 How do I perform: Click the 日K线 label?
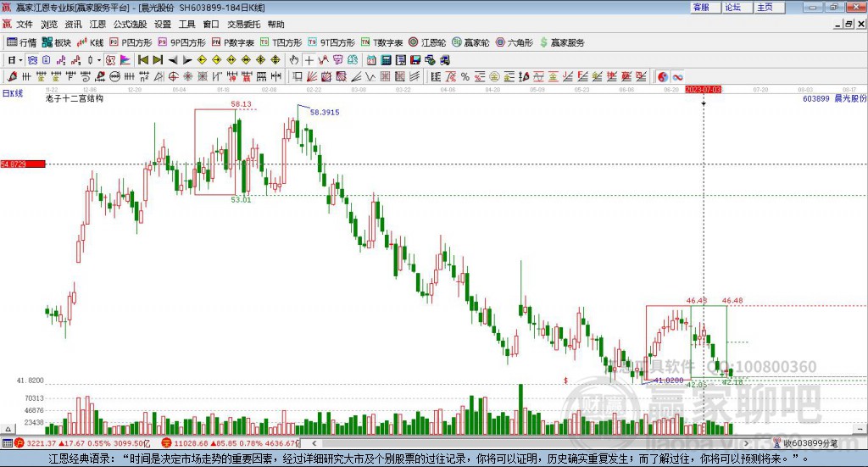click(12, 93)
